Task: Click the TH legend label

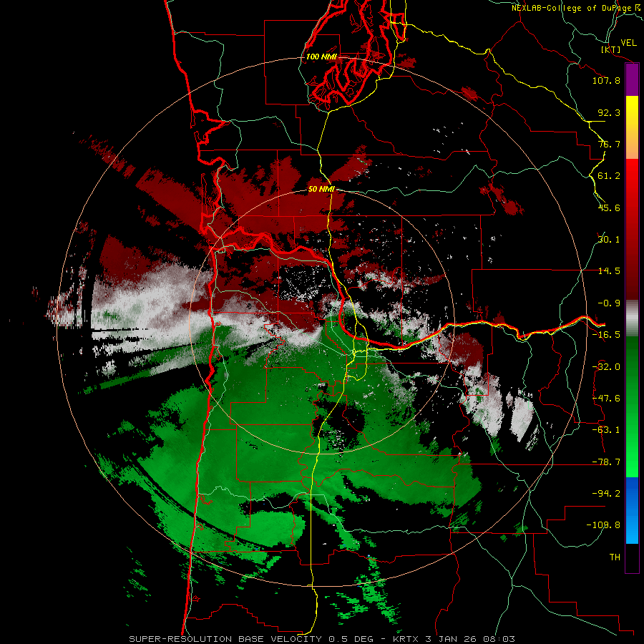Action: pyautogui.click(x=615, y=557)
